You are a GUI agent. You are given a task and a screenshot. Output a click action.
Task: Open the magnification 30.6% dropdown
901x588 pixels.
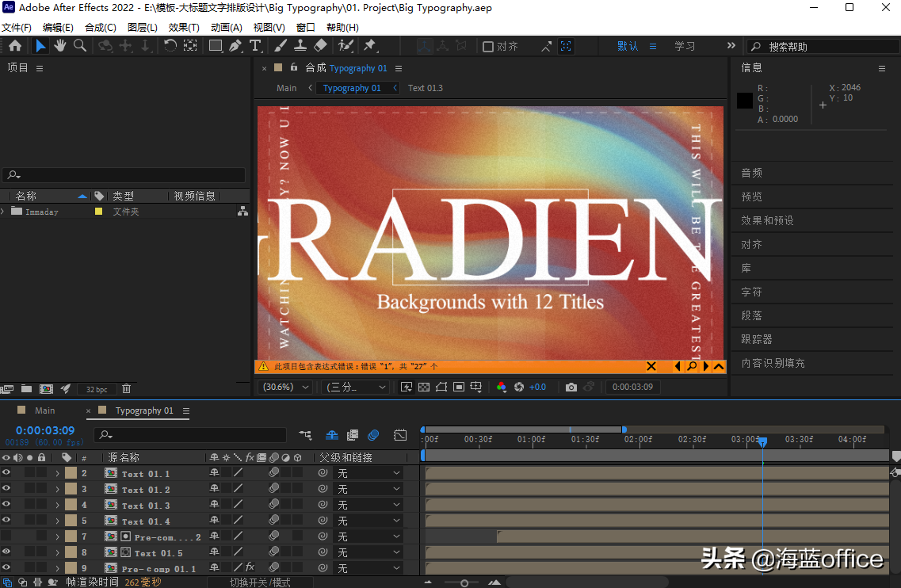(285, 388)
